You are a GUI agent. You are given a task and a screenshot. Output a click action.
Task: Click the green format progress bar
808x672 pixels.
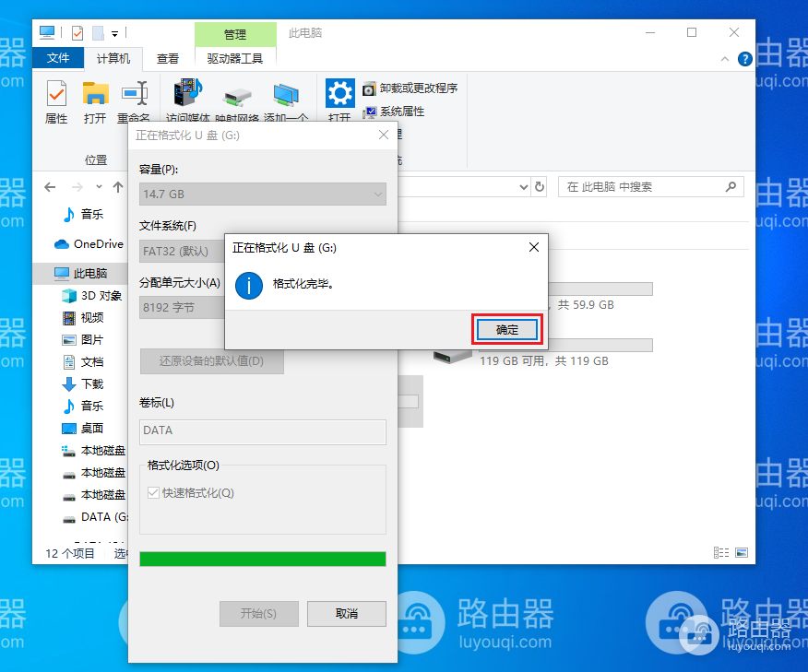click(262, 559)
